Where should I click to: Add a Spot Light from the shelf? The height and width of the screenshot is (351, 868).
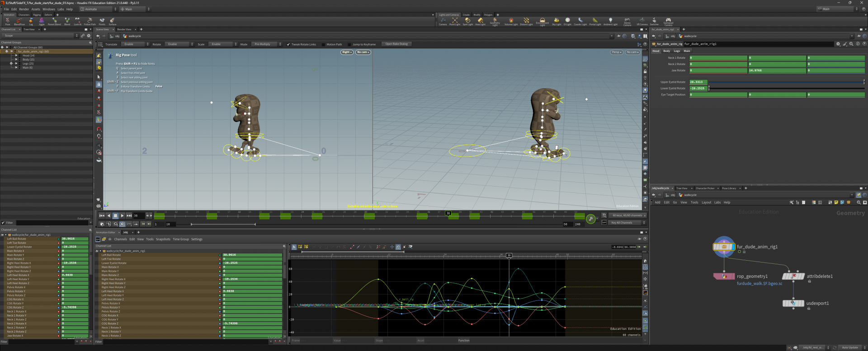click(467, 21)
